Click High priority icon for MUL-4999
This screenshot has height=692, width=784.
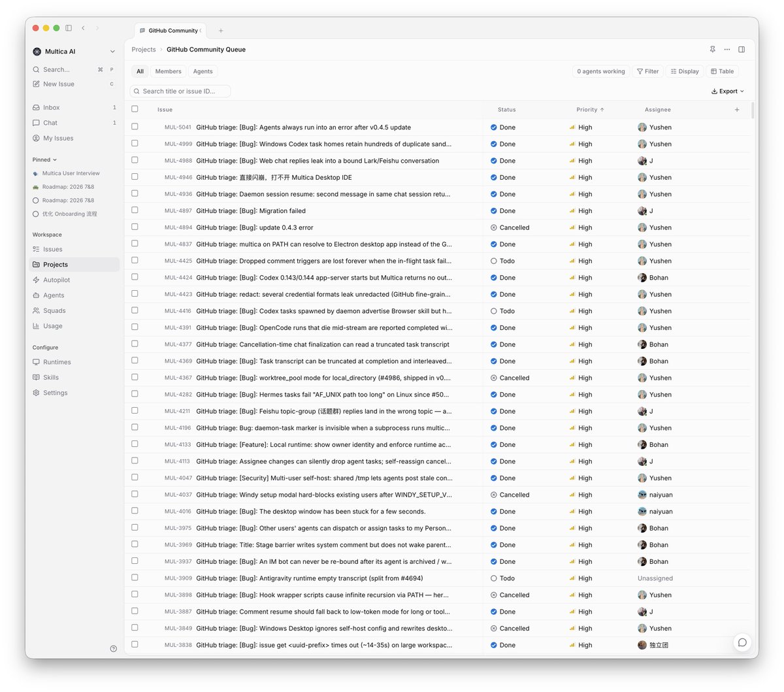click(x=572, y=144)
